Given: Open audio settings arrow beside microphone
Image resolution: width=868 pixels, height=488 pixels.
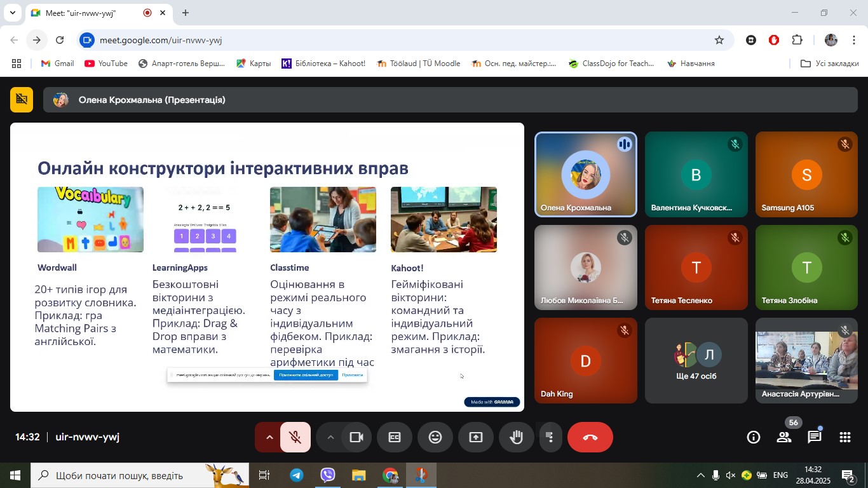Looking at the screenshot, I should 269,437.
